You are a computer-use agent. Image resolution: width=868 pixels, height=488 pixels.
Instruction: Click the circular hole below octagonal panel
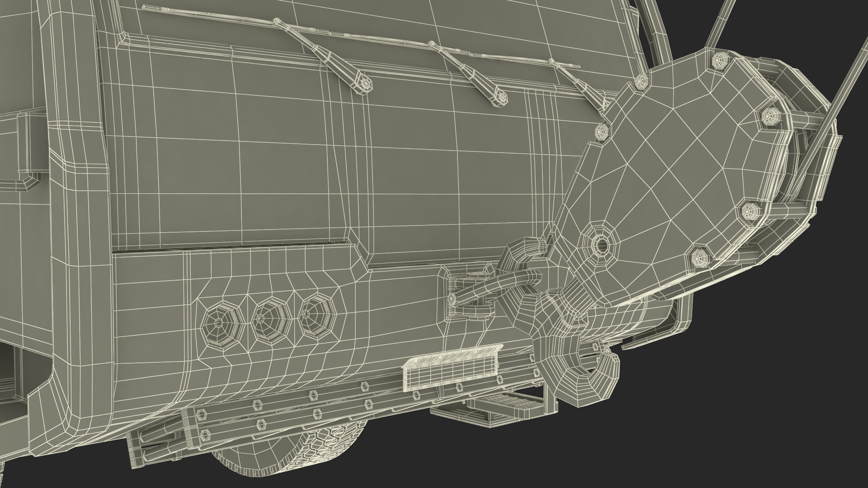point(601,245)
